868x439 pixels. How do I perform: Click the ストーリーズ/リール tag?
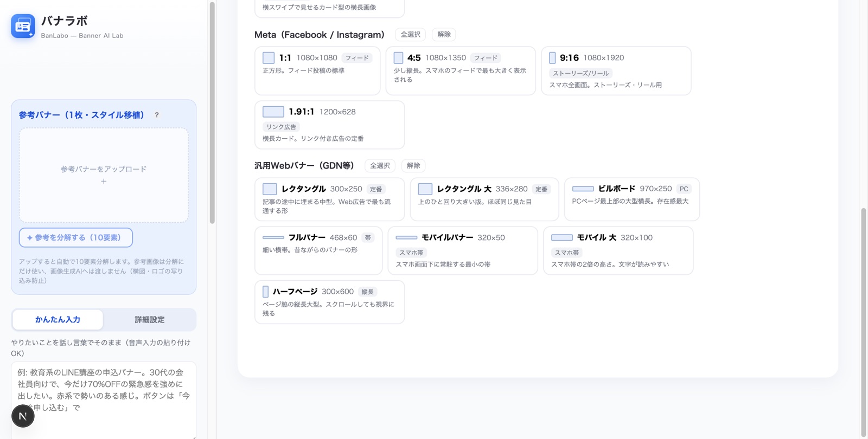coord(580,73)
